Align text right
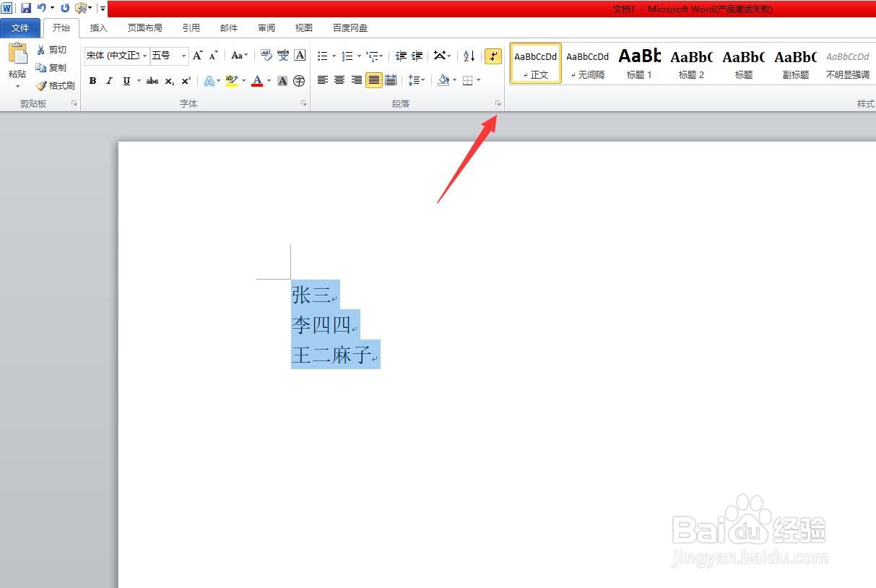Image resolution: width=876 pixels, height=588 pixels. click(x=357, y=80)
